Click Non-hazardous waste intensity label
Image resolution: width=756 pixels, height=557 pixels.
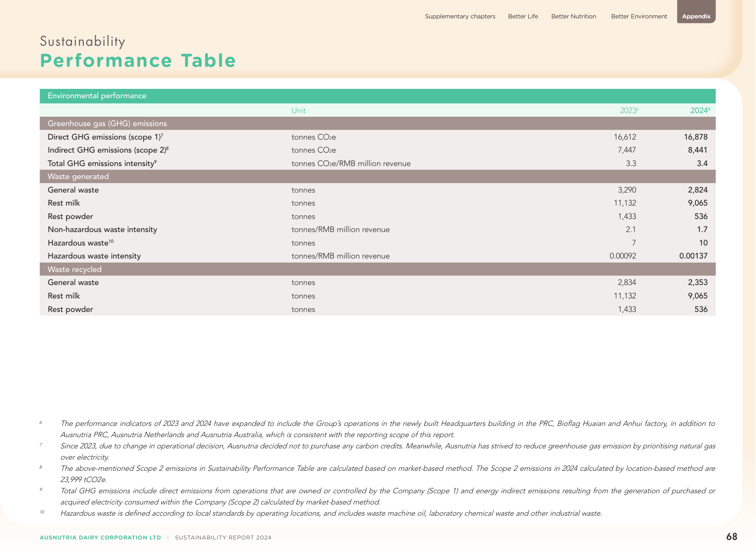(102, 229)
